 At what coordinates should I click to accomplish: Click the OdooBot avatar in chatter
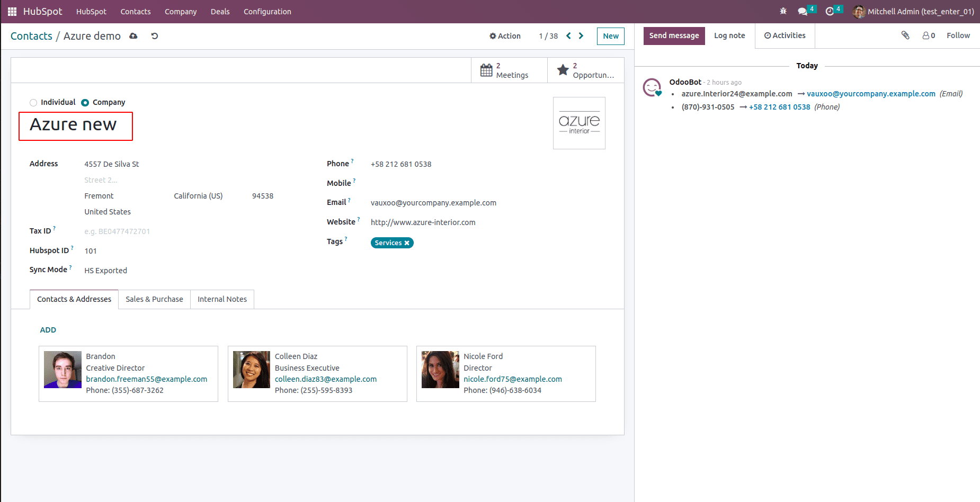(x=652, y=87)
